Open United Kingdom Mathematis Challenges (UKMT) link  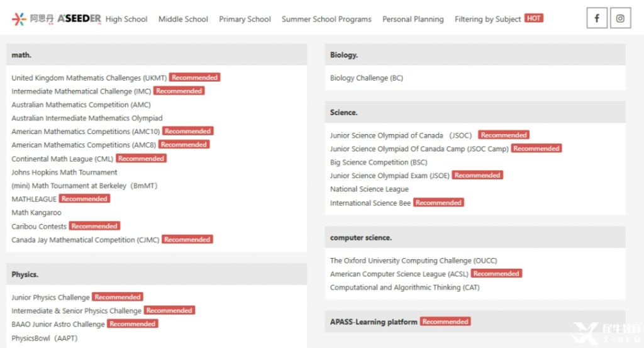(89, 77)
